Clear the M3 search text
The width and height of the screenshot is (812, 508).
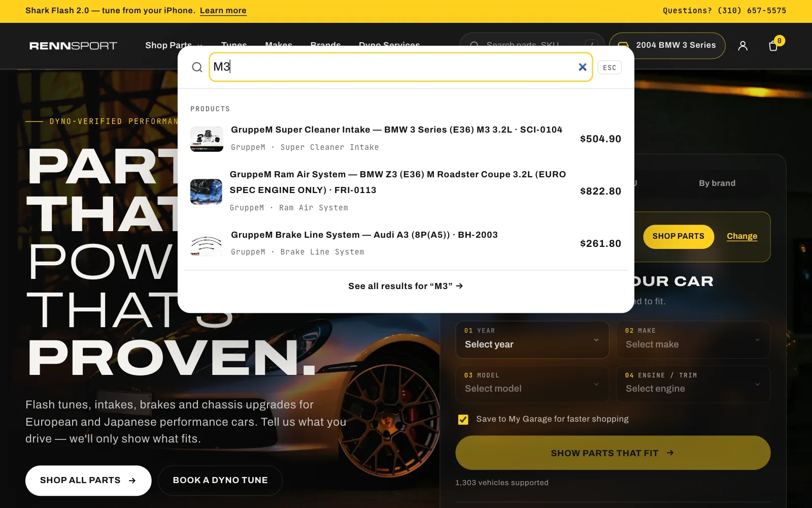pos(583,67)
